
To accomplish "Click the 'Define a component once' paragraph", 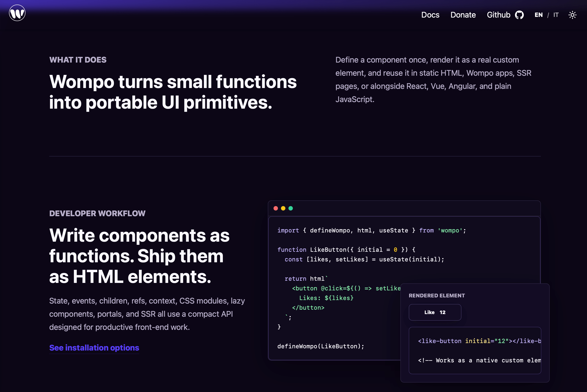I will [x=433, y=79].
